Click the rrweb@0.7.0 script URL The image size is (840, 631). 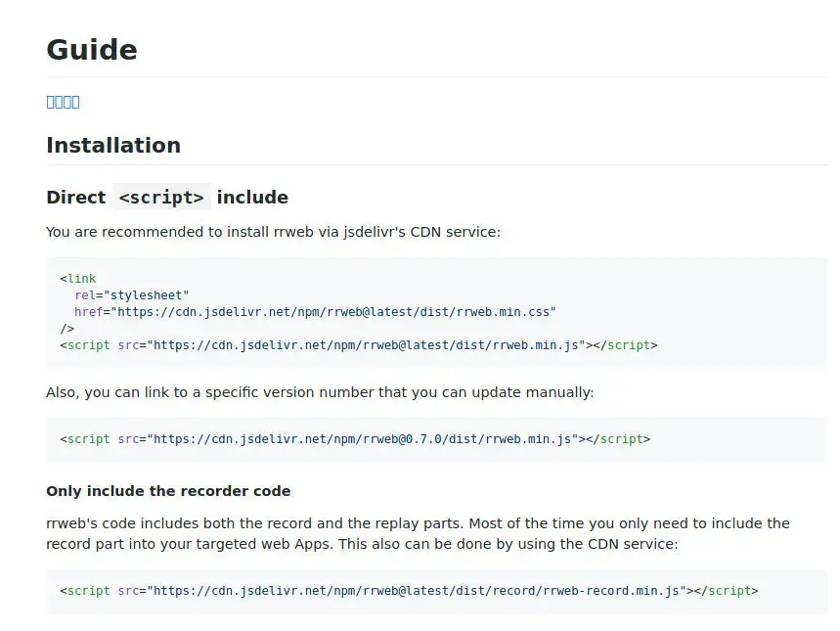[363, 439]
